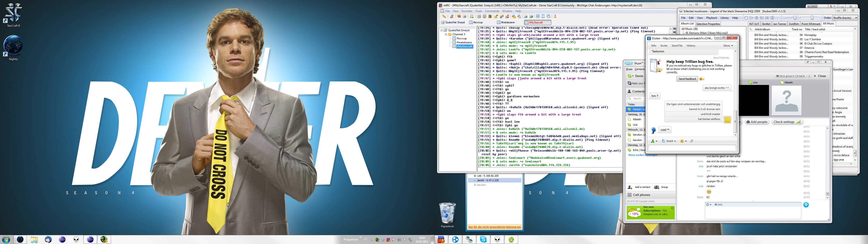Viewport: 868px width, 244px height.
Task: Click foobar2000 random playback icon
Action: click(x=772, y=18)
